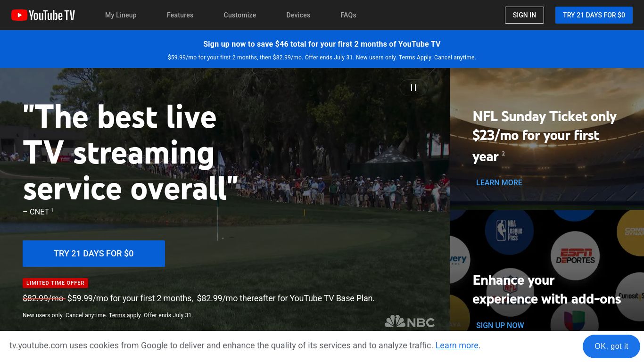The image size is (644, 362).
Task: Open the My Lineup menu item
Action: tap(121, 15)
